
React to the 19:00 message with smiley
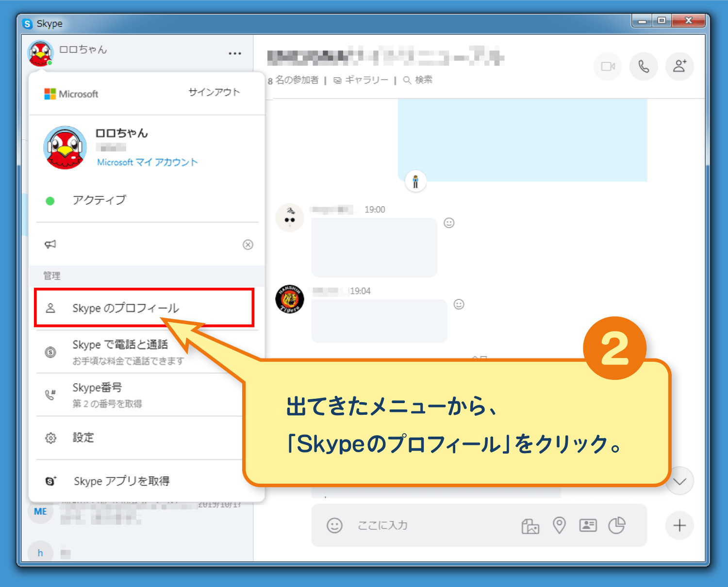click(449, 223)
